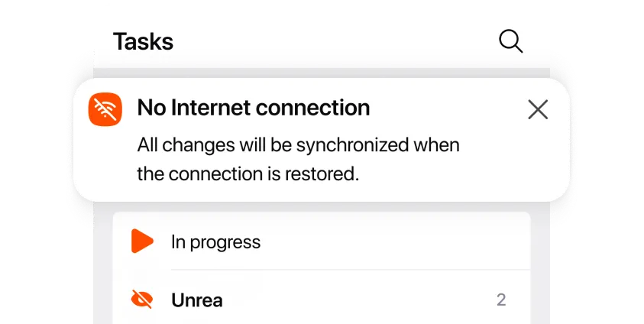Click the gray strip under the Tasks header
Viewport: 644px width, 324px height.
click(321, 72)
